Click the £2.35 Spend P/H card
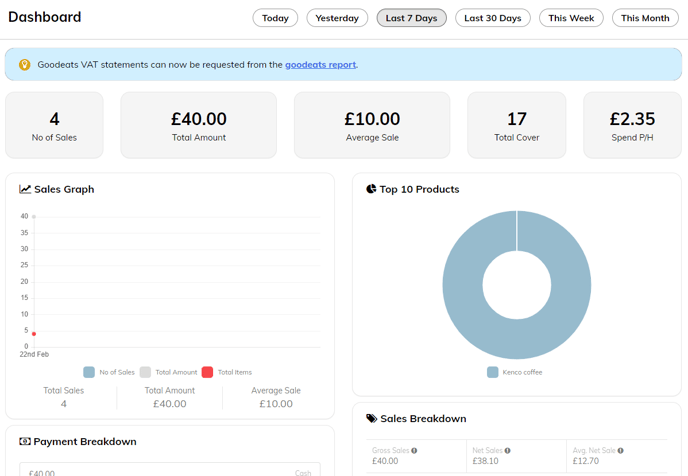Screen dimensions: 688x476 point(632,125)
